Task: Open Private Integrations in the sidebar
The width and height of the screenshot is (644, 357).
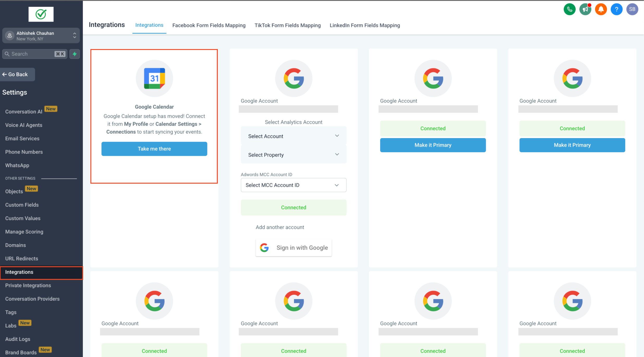Action: tap(28, 285)
